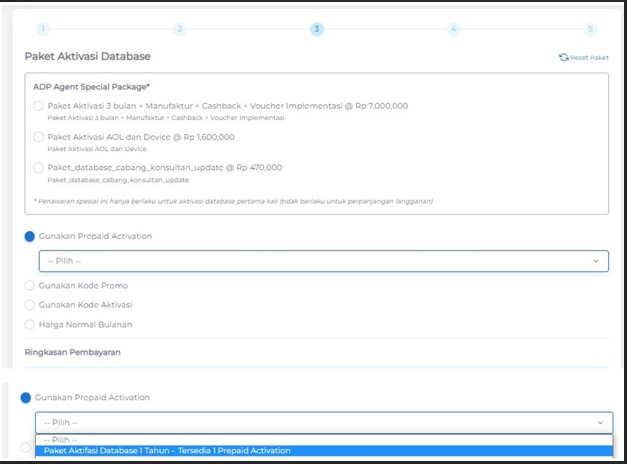Click the Reset Paket link text
The height and width of the screenshot is (464, 627).
coord(589,58)
